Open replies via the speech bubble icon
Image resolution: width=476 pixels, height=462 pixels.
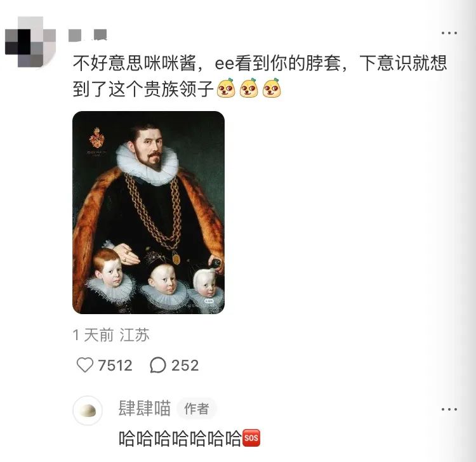(x=158, y=365)
